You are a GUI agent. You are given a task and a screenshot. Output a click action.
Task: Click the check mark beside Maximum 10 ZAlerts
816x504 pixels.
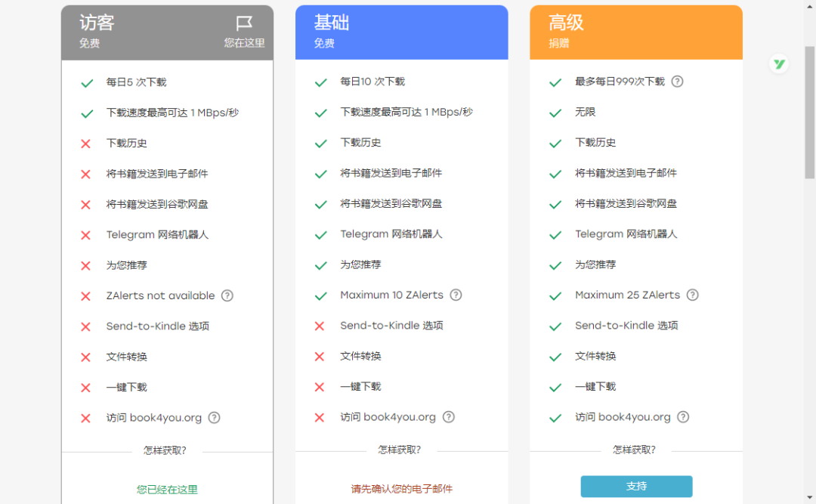tap(321, 295)
